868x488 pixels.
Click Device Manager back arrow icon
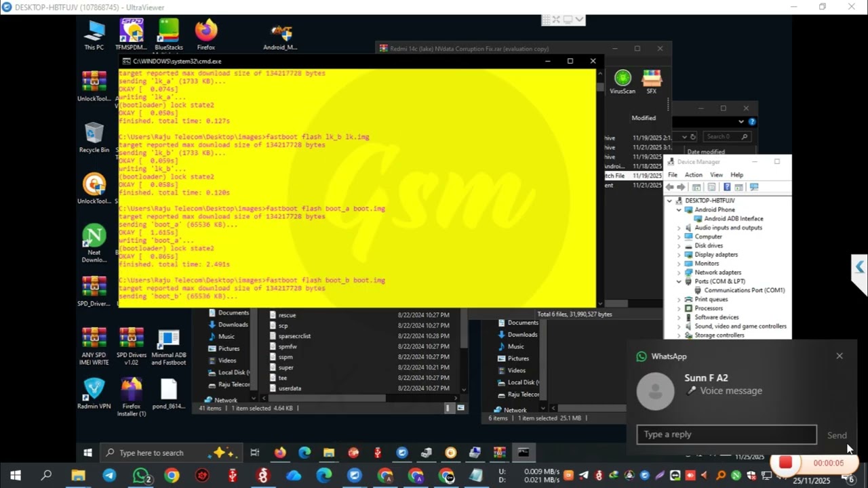pyautogui.click(x=670, y=187)
